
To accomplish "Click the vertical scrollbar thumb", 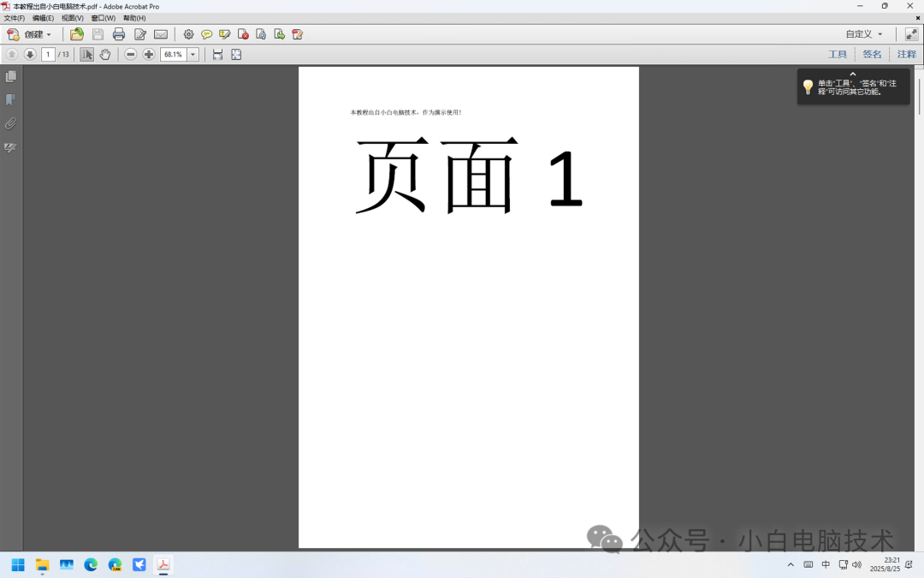I will click(x=919, y=96).
